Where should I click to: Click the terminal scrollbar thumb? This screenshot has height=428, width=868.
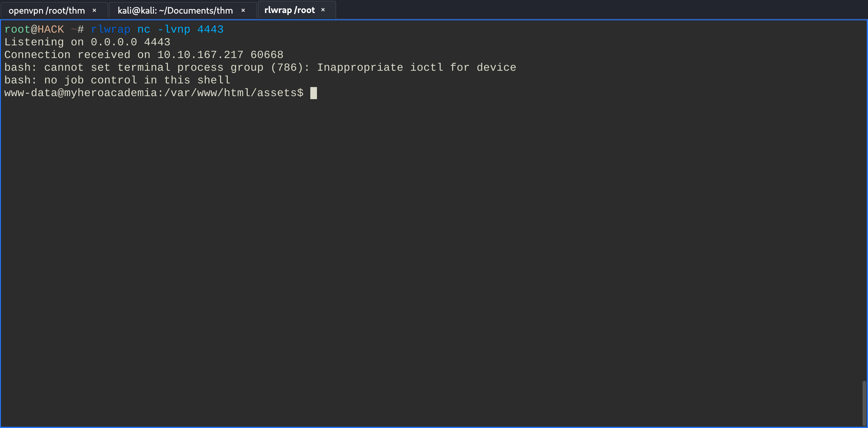click(x=864, y=403)
